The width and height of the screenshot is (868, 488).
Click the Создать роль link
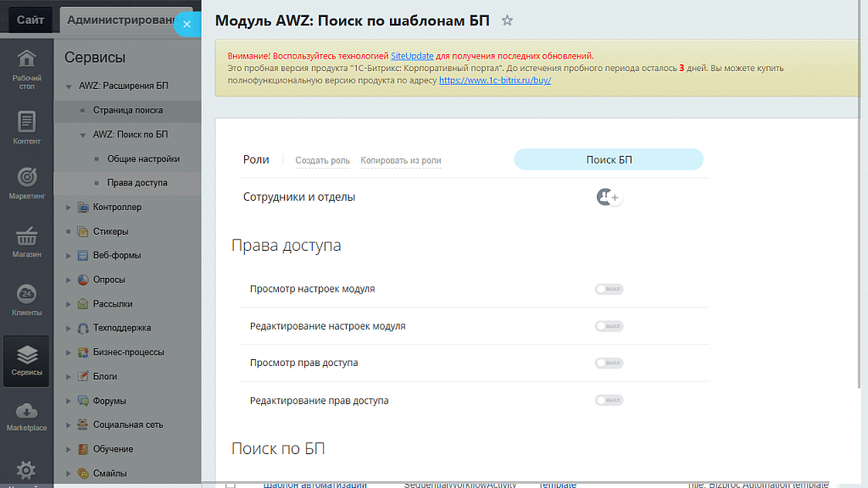pyautogui.click(x=322, y=161)
